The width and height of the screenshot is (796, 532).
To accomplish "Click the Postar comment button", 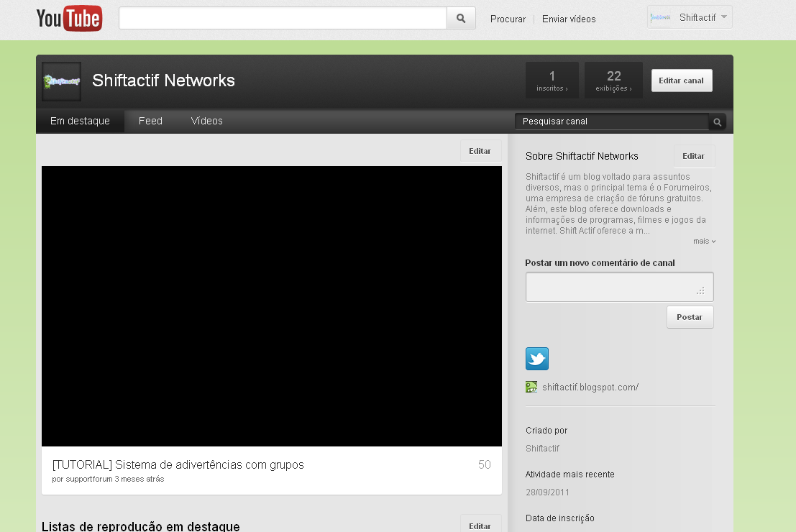I will (x=690, y=317).
